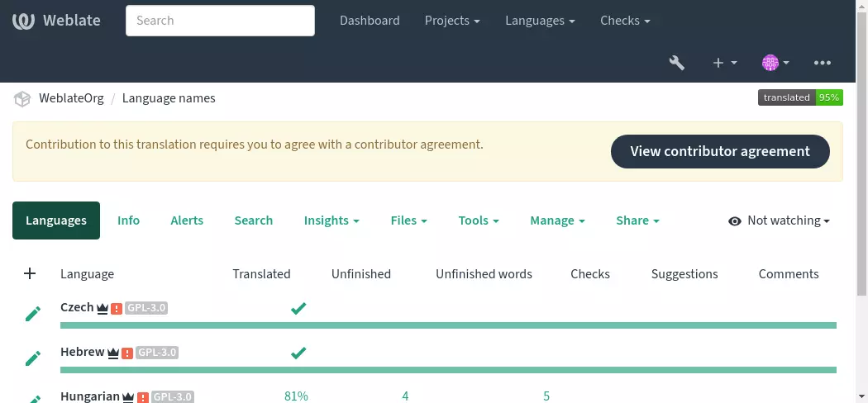Click View contributor agreement button
Image resolution: width=868 pixels, height=403 pixels.
720,151
